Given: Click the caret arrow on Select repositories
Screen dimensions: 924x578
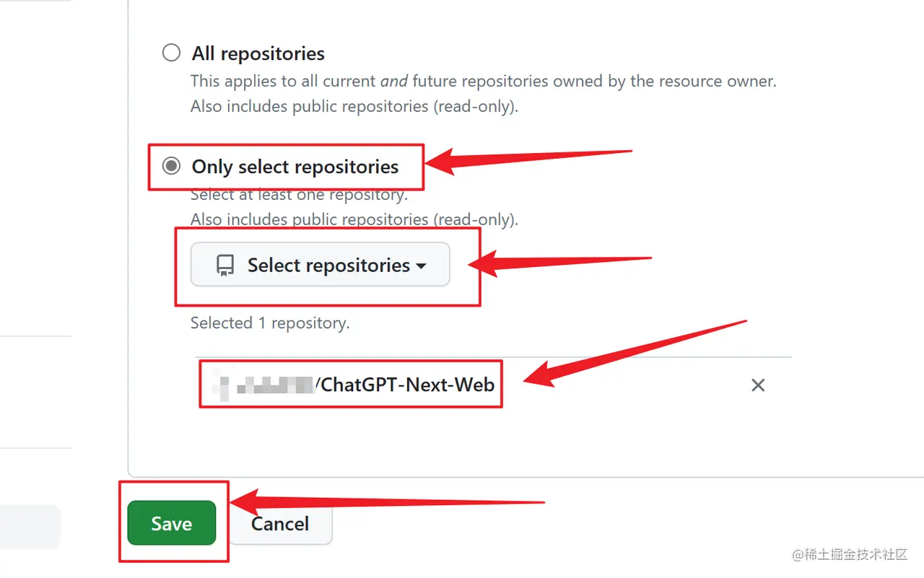Looking at the screenshot, I should pos(422,266).
